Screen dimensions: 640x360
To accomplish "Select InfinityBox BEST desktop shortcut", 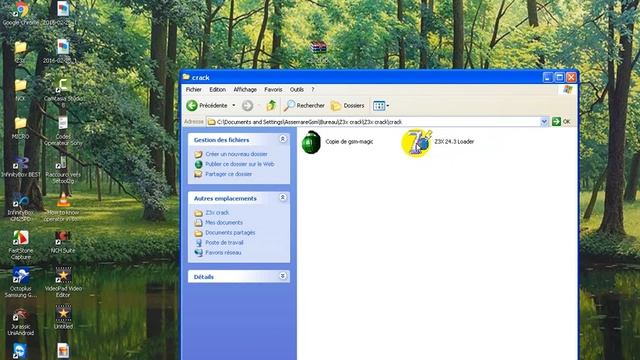I will tap(20, 167).
